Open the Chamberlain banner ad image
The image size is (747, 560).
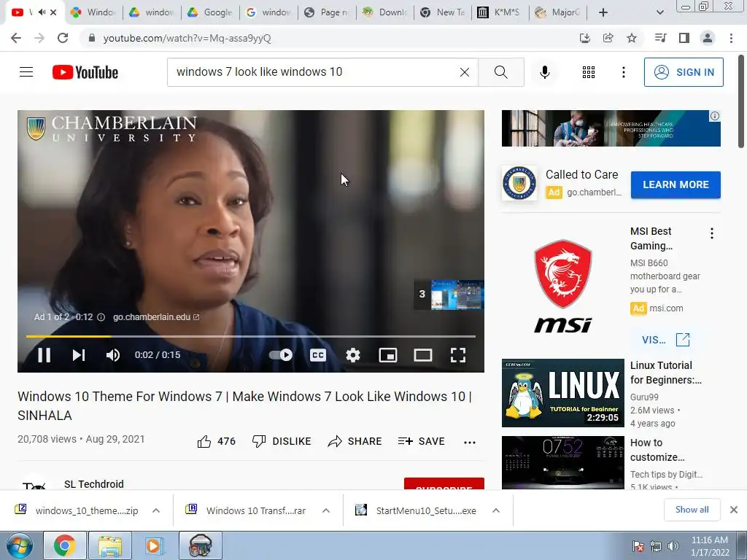pyautogui.click(x=611, y=128)
